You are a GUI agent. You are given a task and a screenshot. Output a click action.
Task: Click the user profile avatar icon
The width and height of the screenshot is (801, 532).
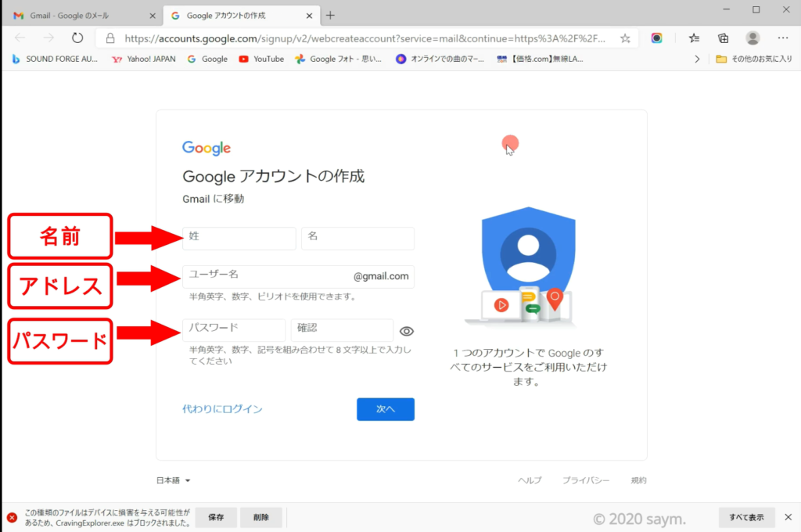(753, 38)
